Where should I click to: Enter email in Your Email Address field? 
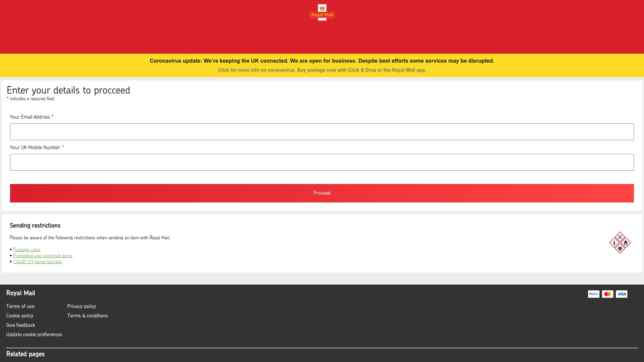click(322, 132)
